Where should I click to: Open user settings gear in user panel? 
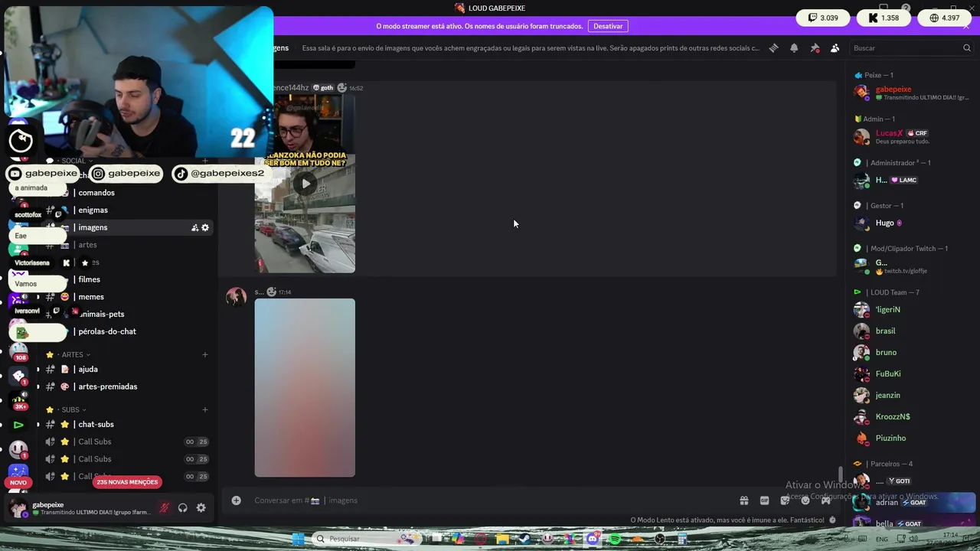click(201, 508)
